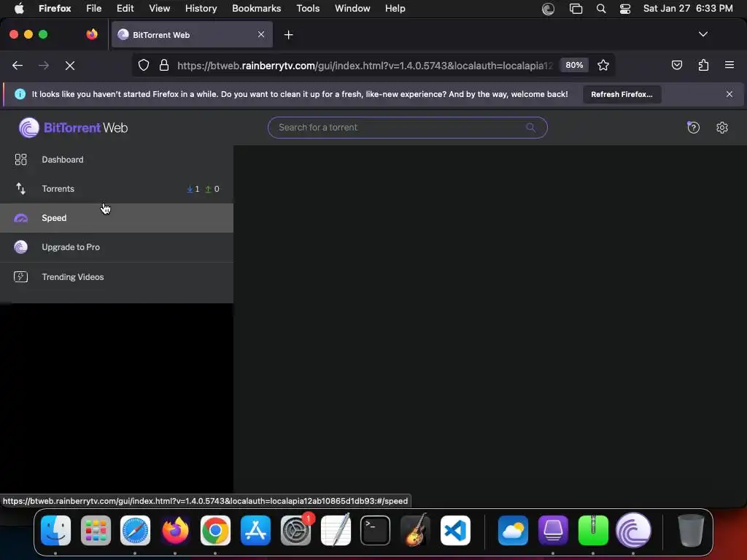
Task: Expand the list all tabs chevron
Action: point(703,34)
